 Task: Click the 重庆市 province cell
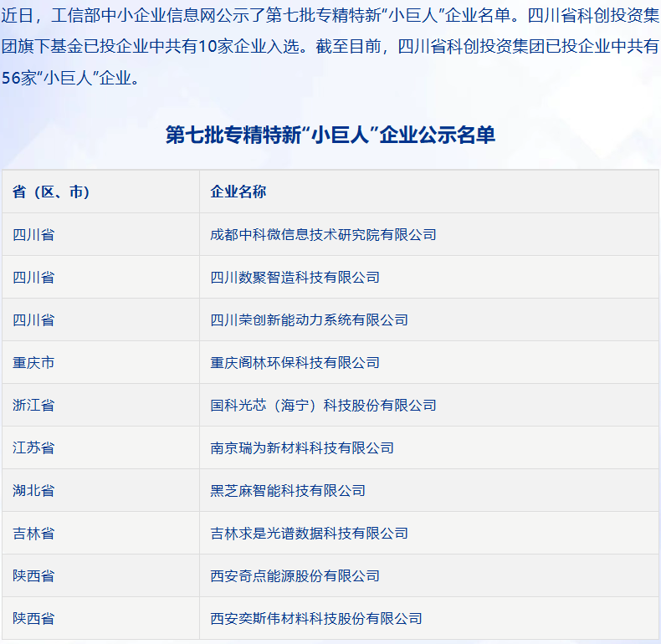point(33,363)
